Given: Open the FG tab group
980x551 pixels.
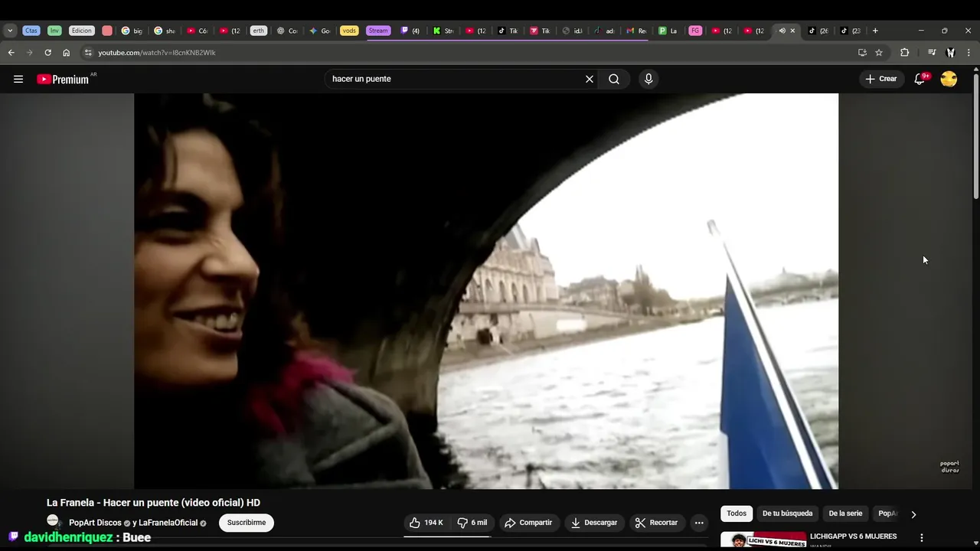Looking at the screenshot, I should point(695,31).
